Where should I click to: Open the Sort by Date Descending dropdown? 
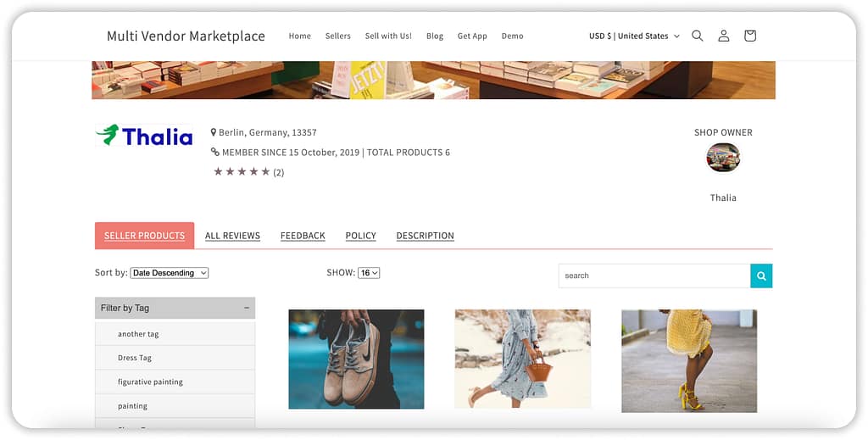[170, 273]
